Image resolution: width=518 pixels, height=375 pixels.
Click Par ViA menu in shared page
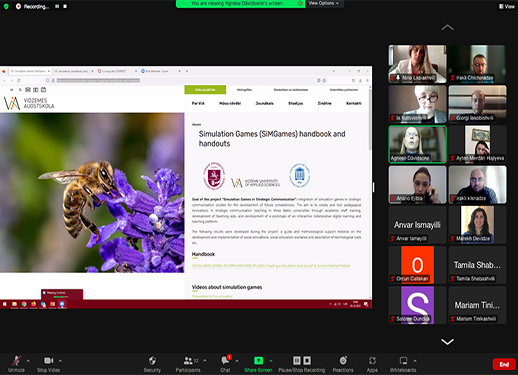tap(198, 103)
